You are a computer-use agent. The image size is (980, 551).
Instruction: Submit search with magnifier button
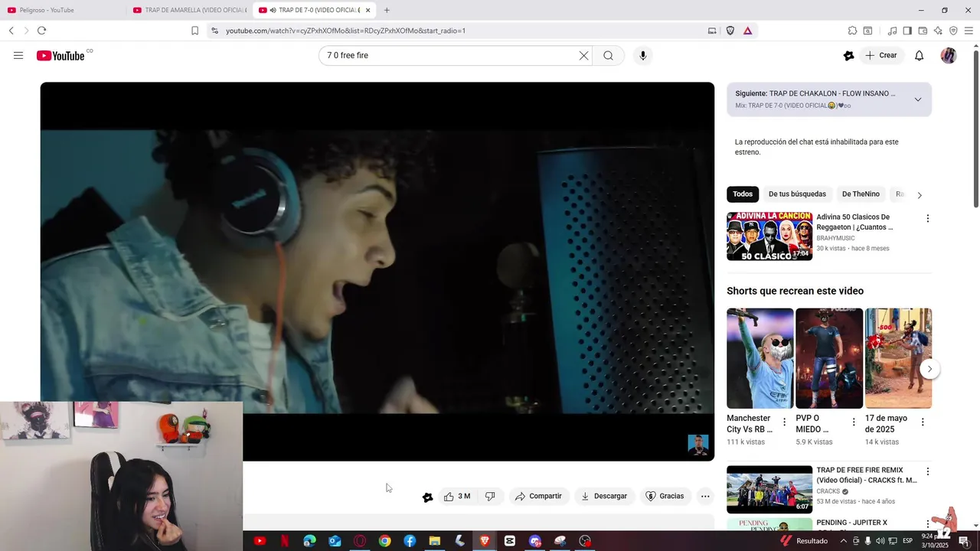(608, 55)
